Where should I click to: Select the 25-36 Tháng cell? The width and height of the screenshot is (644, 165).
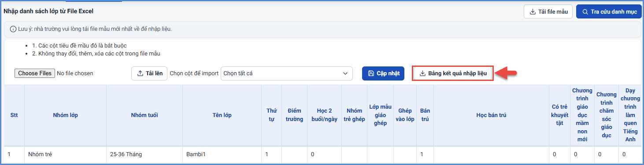point(144,154)
